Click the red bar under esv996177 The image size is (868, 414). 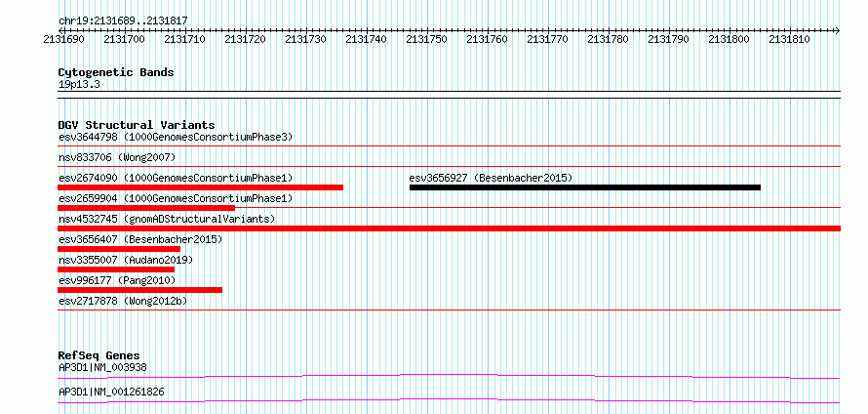[x=140, y=290]
